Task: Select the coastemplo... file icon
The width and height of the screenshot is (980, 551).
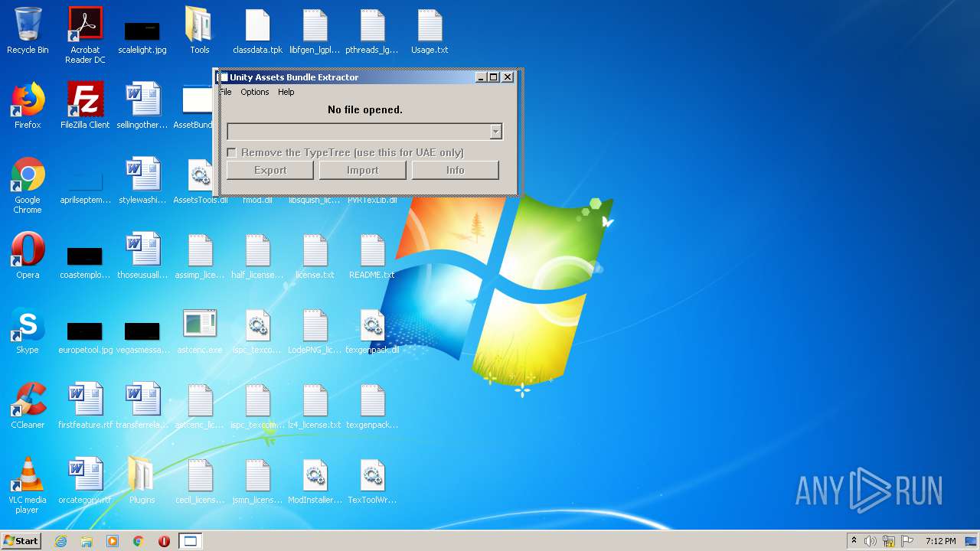Action: (85, 260)
